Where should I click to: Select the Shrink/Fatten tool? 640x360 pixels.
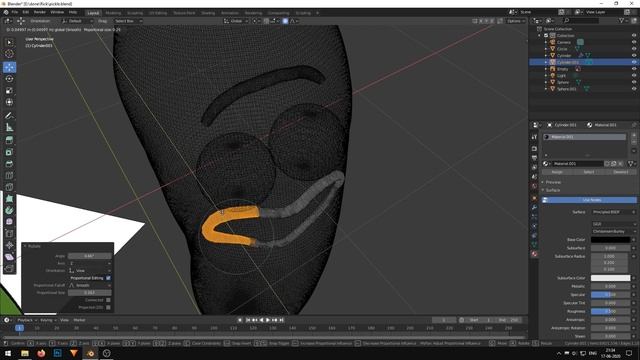(9, 245)
